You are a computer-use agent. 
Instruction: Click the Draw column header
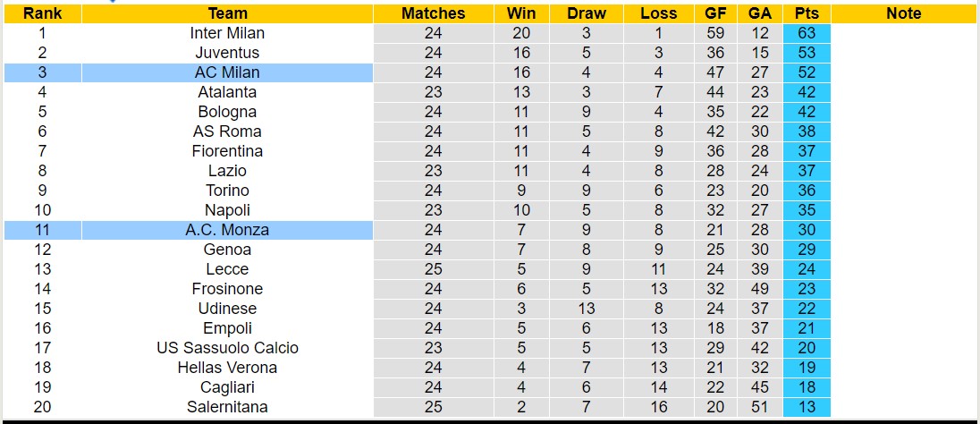coord(587,13)
